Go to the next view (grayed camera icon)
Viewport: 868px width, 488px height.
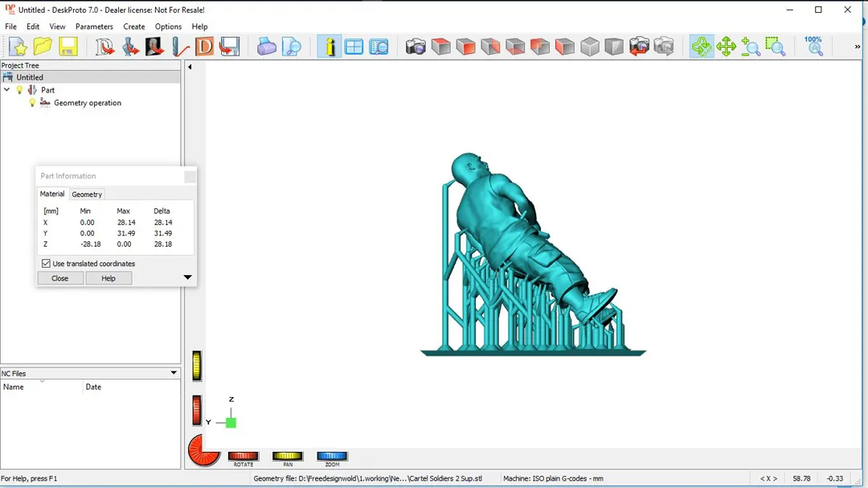[x=664, y=47]
